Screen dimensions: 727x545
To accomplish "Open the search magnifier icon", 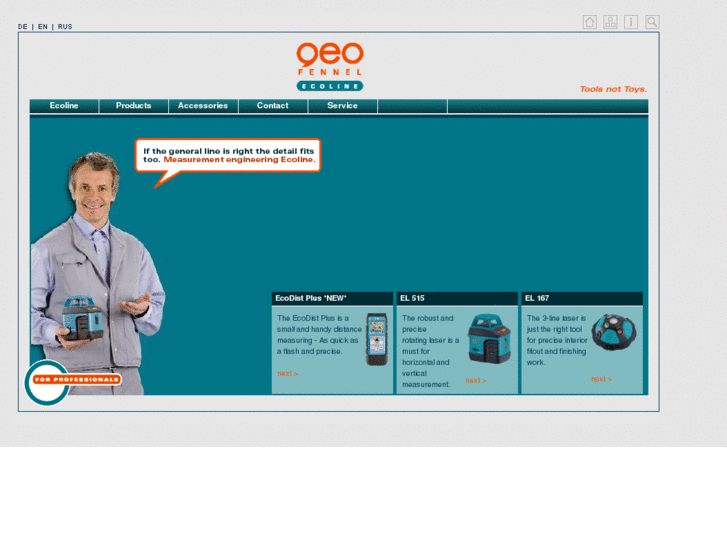I will (652, 22).
